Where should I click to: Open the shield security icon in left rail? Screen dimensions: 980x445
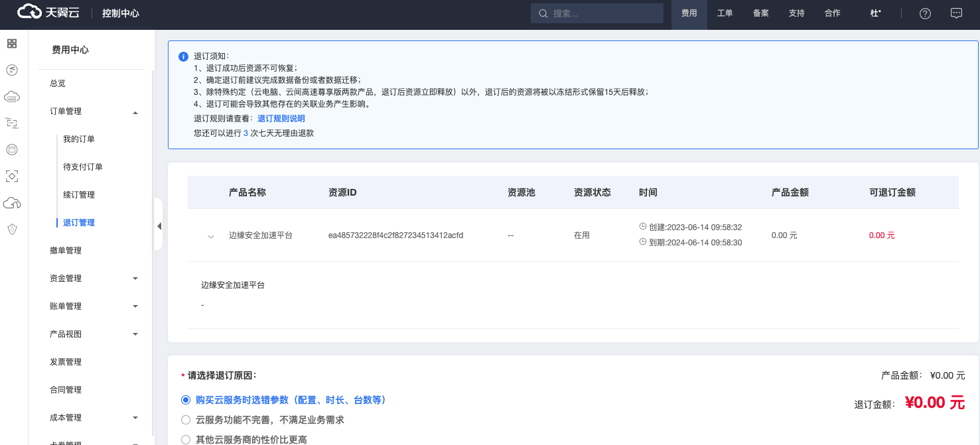point(12,229)
